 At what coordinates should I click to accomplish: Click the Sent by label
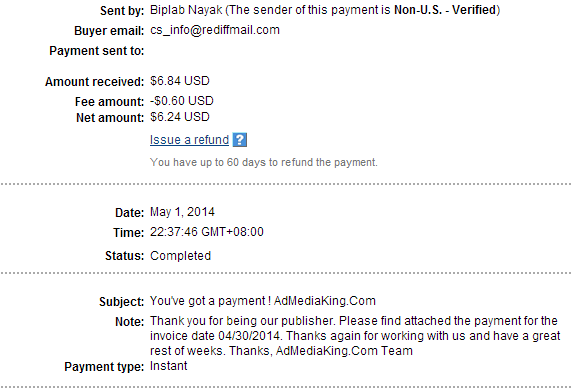point(122,11)
